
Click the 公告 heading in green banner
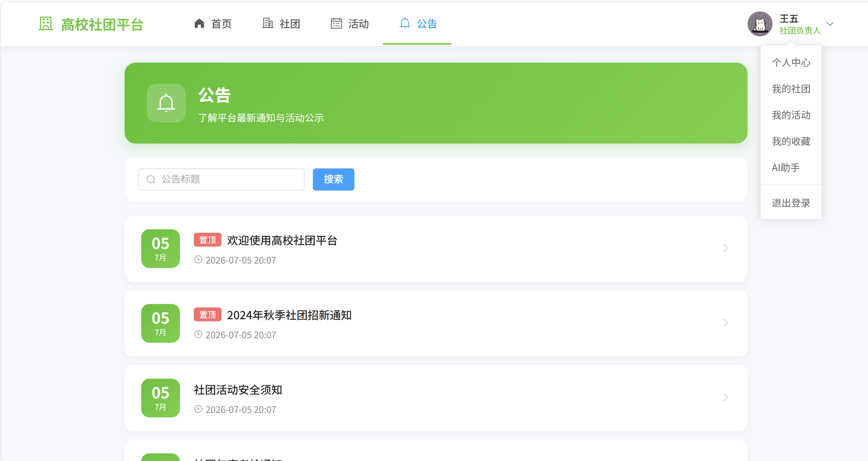coord(215,95)
